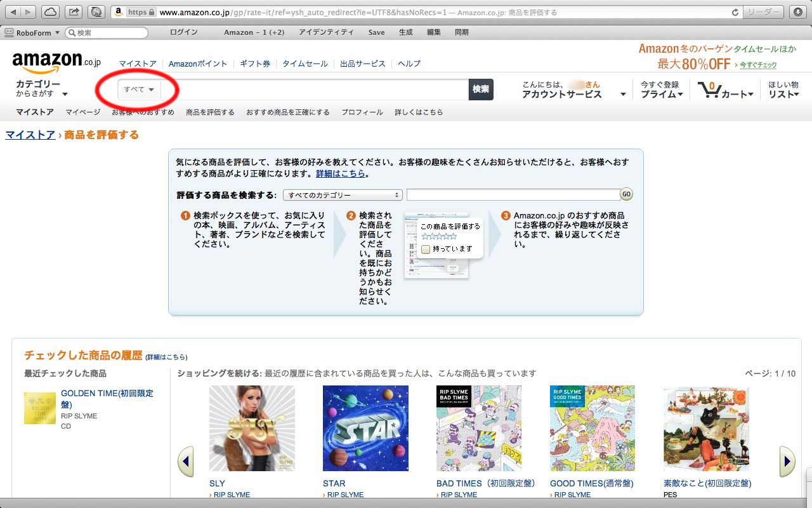This screenshot has height=508, width=812.
Task: Click the Amazon.co.jp logo
Action: (56, 63)
